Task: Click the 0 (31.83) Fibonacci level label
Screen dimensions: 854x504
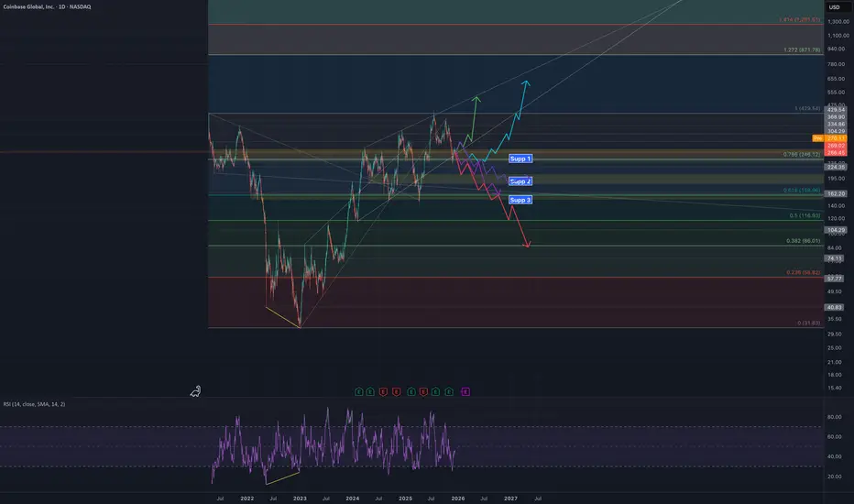Action: 809,323
